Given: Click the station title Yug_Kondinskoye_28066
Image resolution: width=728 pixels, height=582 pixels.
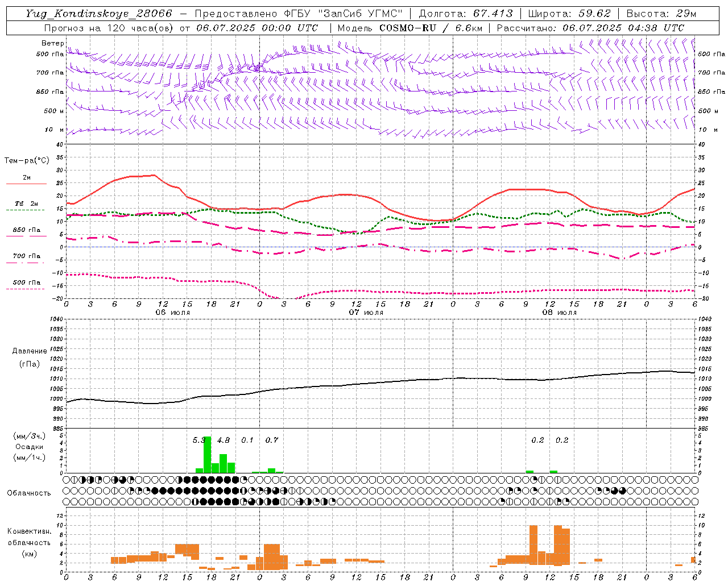Looking at the screenshot, I should click(x=99, y=14).
